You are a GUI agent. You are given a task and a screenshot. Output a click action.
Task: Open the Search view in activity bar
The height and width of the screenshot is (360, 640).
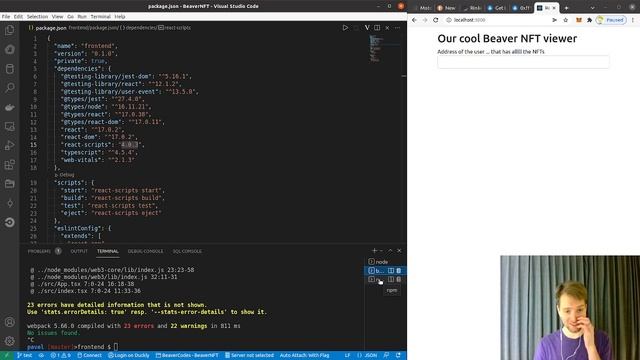click(9, 87)
